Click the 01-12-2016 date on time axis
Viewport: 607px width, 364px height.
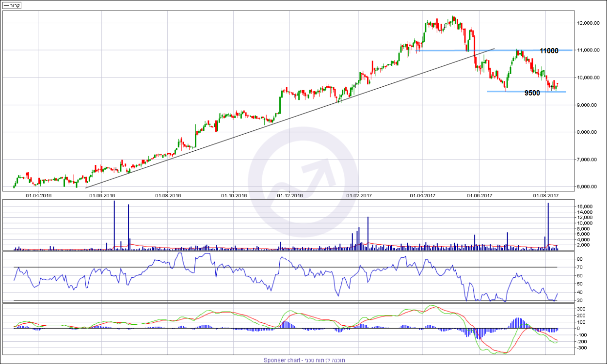290,195
